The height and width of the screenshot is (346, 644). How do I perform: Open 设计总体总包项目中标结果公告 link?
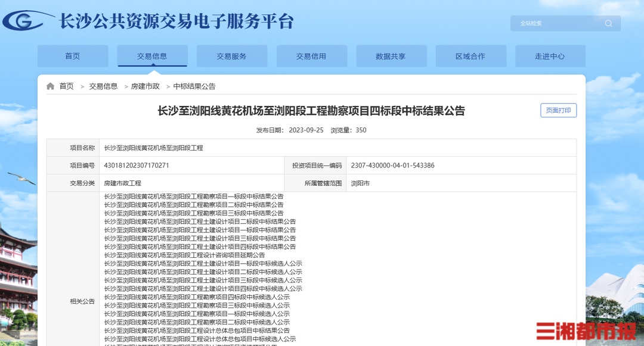pyautogui.click(x=197, y=331)
